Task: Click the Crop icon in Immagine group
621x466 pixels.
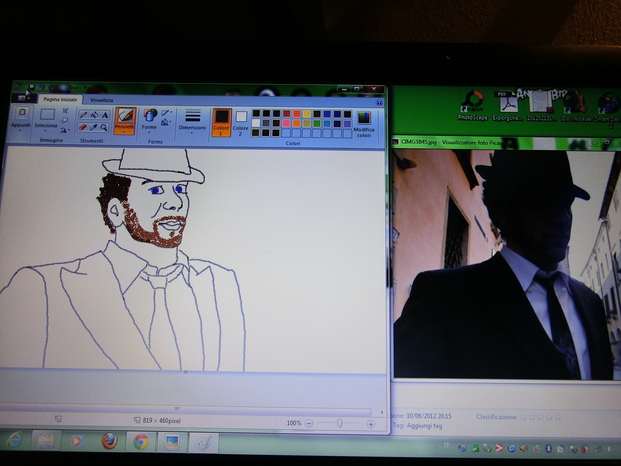Action: click(x=65, y=110)
